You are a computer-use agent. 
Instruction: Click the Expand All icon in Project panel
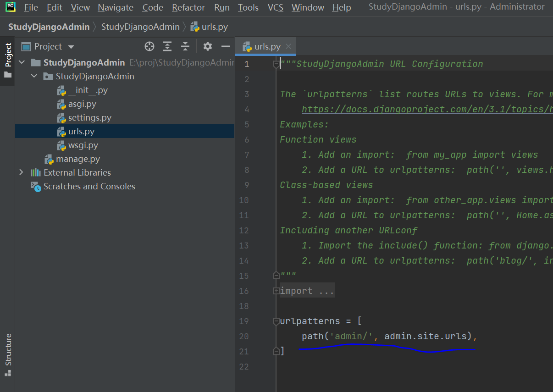(167, 46)
